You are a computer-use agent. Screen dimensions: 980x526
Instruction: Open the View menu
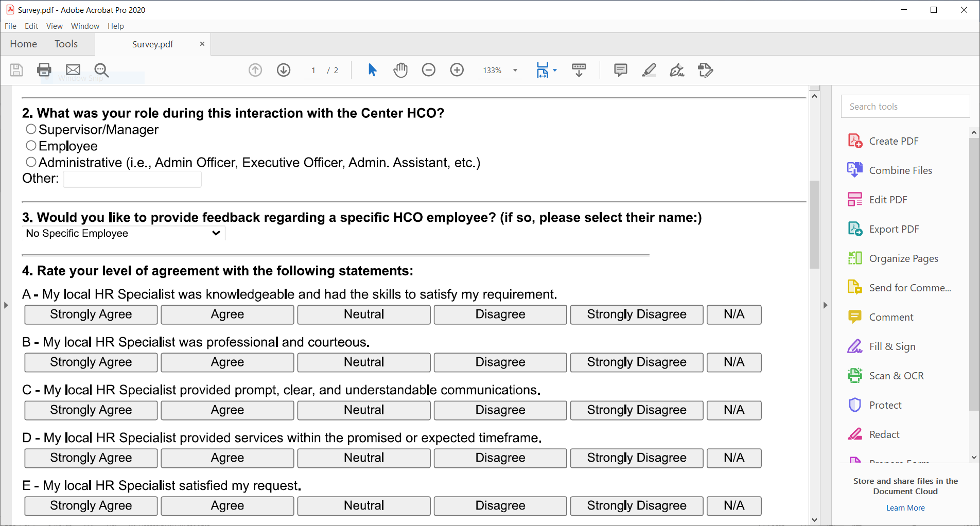tap(54, 26)
